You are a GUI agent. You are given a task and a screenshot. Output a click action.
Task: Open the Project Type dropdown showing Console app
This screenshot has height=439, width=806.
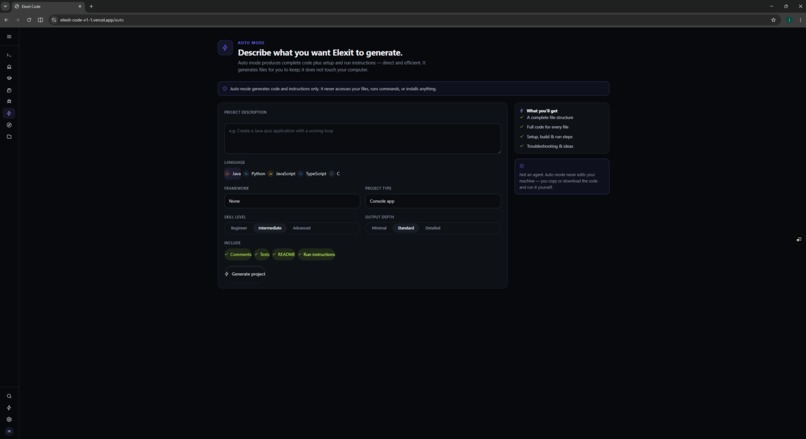tap(432, 201)
